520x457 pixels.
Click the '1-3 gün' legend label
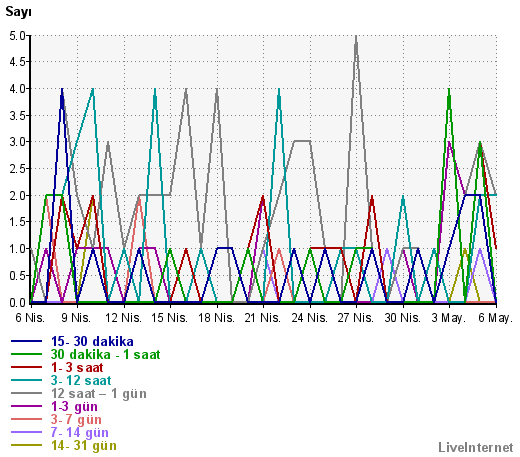[74, 407]
